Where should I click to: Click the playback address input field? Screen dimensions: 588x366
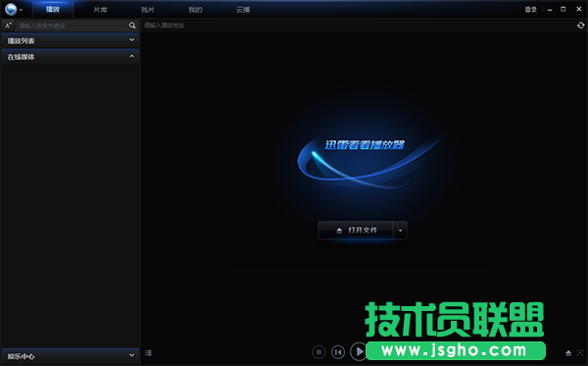coord(358,26)
